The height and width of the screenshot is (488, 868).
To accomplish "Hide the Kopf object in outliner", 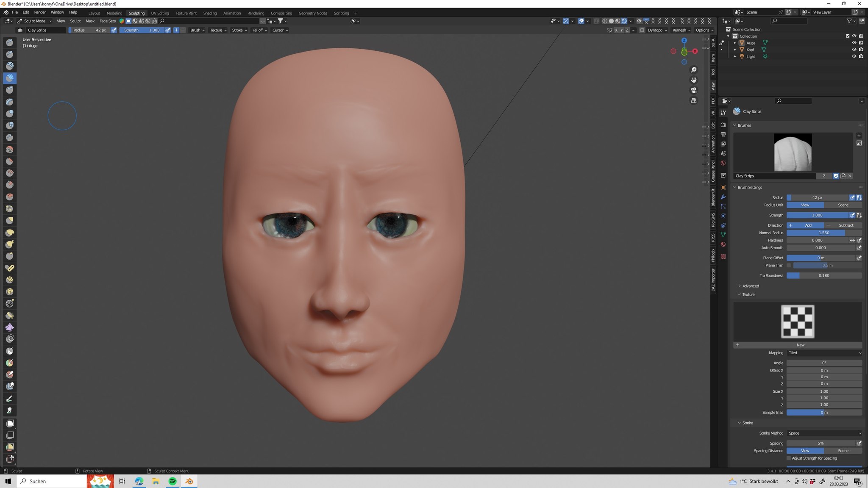I will click(854, 50).
